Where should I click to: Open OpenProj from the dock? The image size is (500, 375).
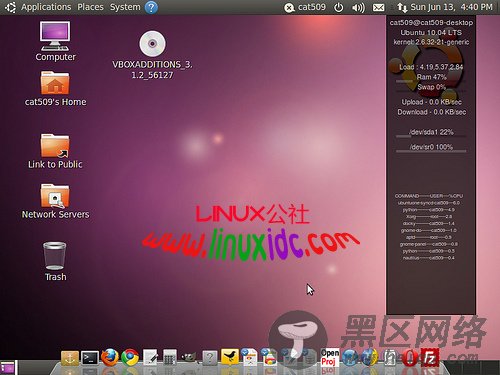point(330,357)
